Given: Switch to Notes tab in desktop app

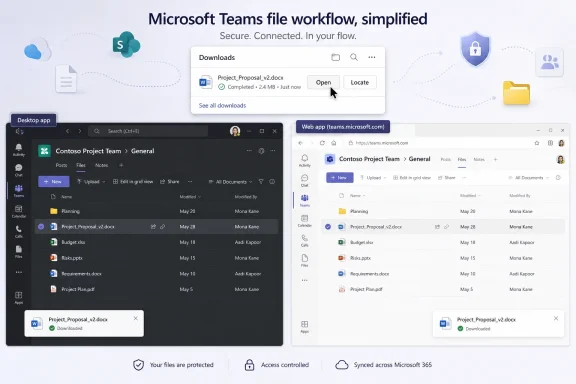Looking at the screenshot, I should [x=101, y=165].
